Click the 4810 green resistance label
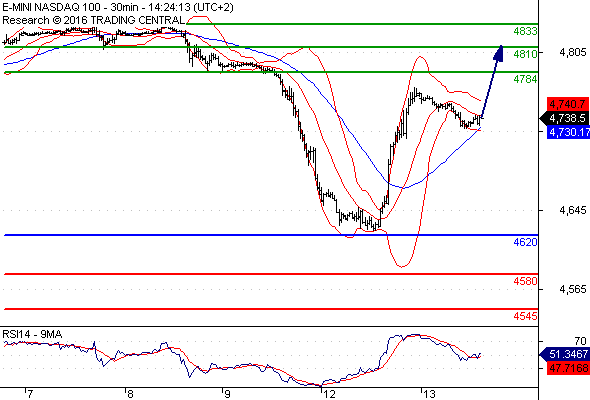This screenshot has height=400, width=590. tap(525, 54)
